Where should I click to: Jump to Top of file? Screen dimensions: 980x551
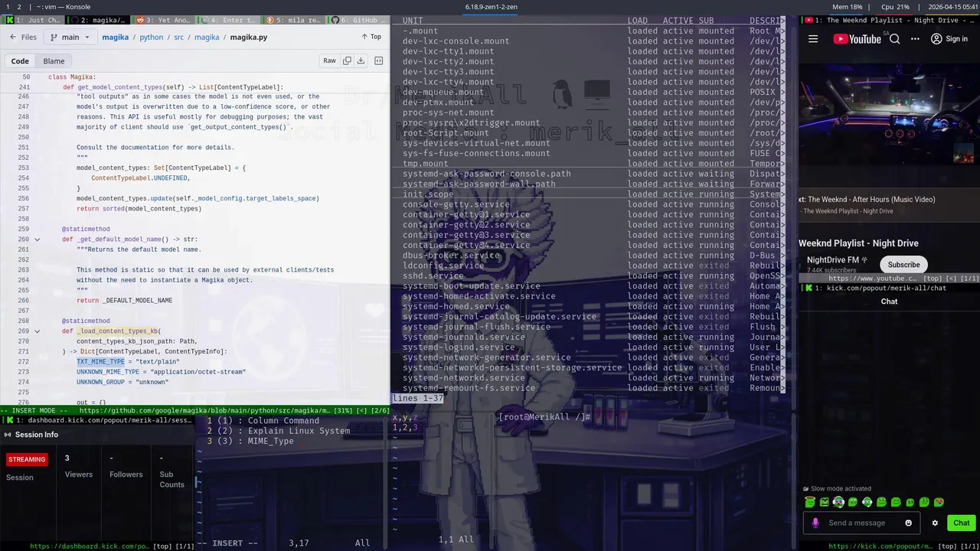pyautogui.click(x=371, y=37)
